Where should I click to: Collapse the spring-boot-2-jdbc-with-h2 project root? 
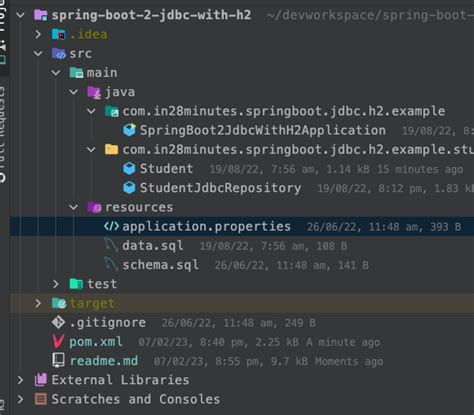point(21,15)
